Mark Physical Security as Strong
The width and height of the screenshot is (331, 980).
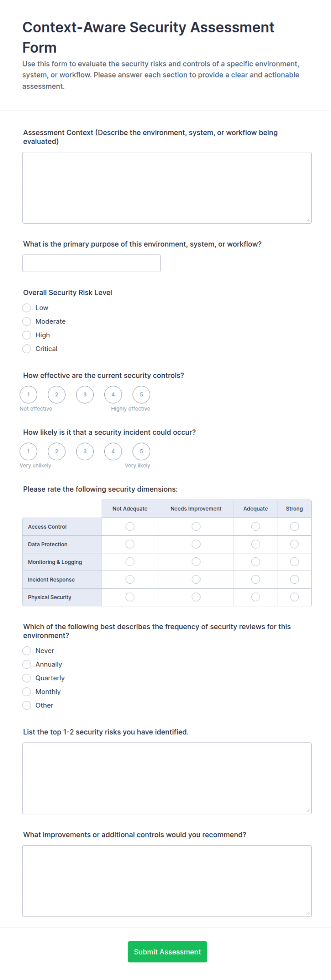point(294,597)
